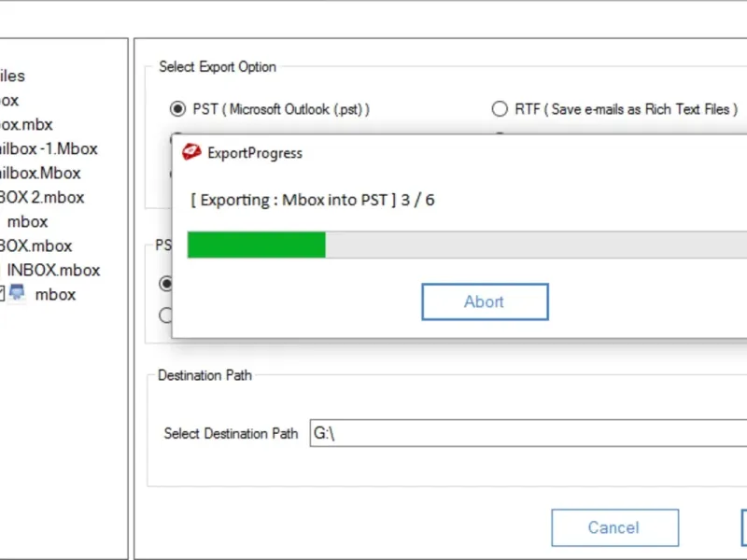Image resolution: width=747 pixels, height=560 pixels.
Task: Select the mbox entry with the mailbox icon
Action: 55,294
